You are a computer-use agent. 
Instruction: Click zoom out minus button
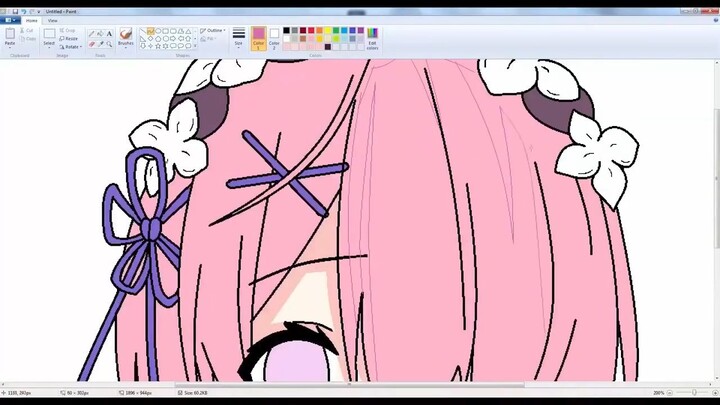pos(669,393)
